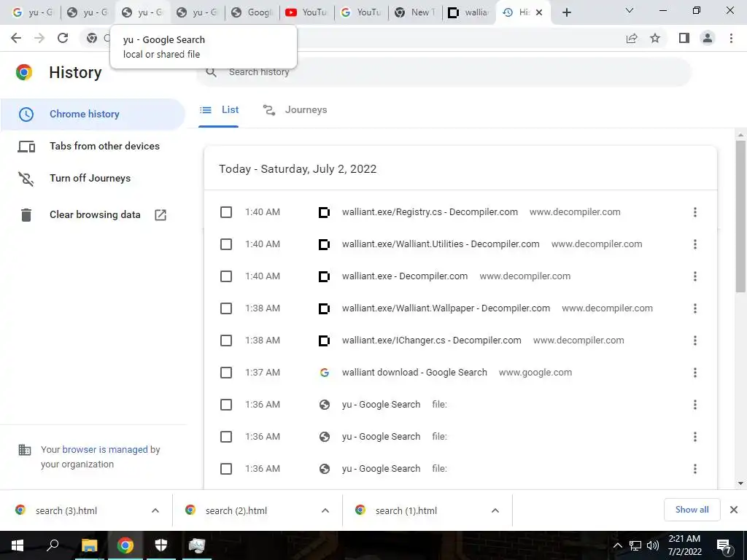The image size is (747, 560).
Task: Switch to the Journeys view tab
Action: click(x=295, y=110)
